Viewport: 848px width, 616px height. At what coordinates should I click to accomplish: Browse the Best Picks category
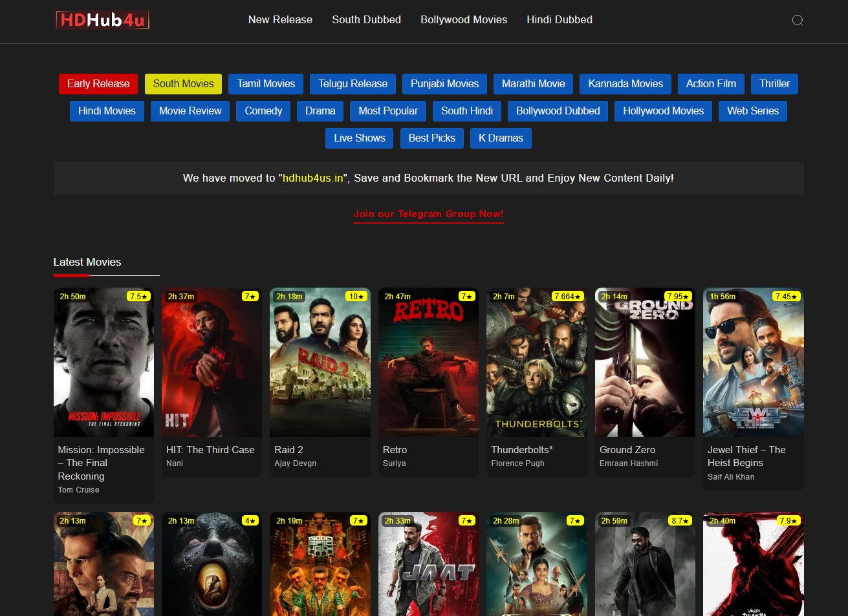[x=432, y=138]
